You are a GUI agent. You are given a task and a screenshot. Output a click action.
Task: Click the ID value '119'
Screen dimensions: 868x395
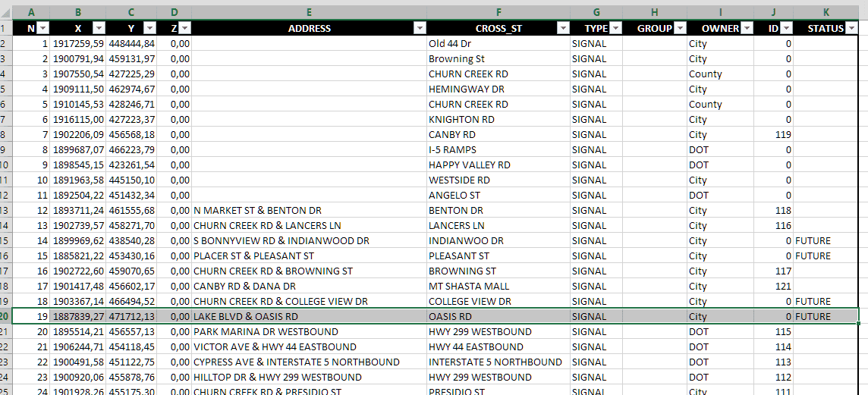coord(773,134)
